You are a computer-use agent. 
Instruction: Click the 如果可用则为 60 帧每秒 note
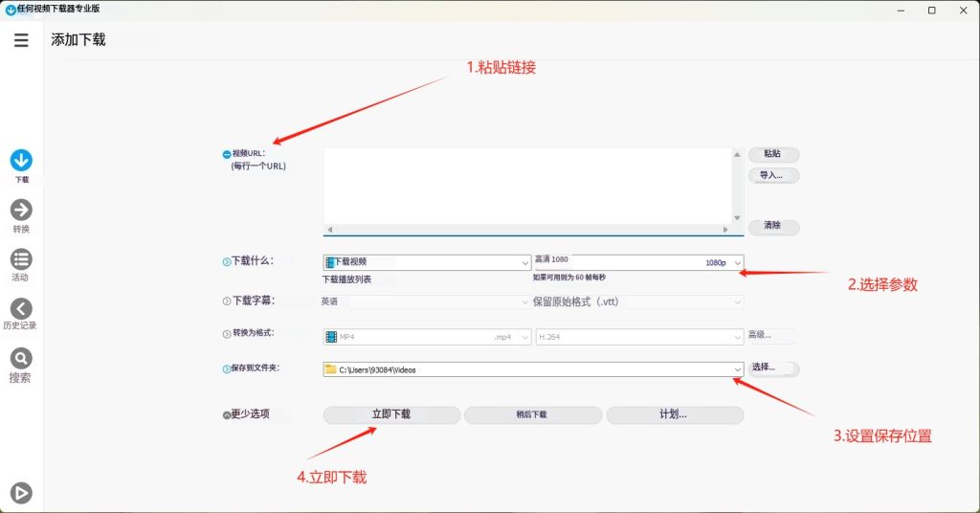pyautogui.click(x=568, y=278)
